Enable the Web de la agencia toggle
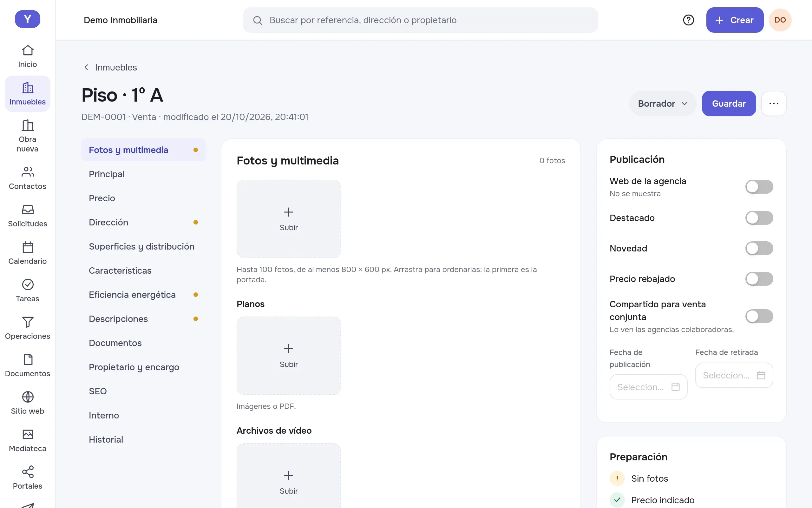Viewport: 812px width, 508px height. point(759,187)
